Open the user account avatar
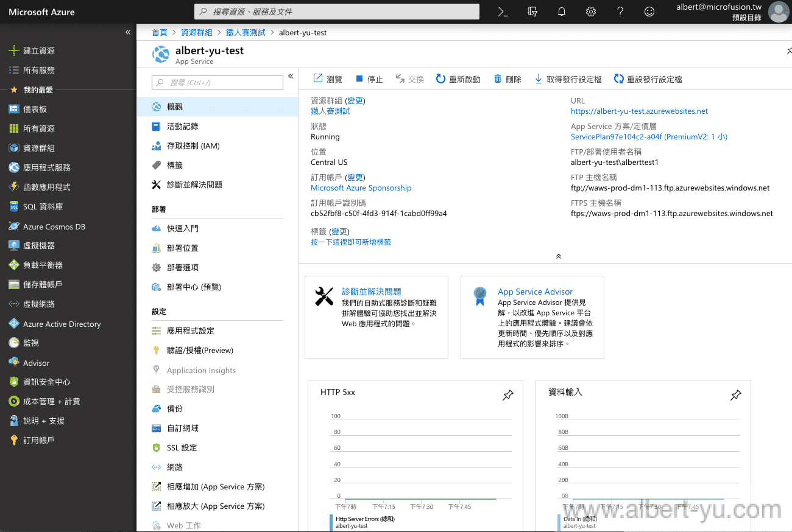Screen dimensions: 792x532 click(779, 12)
